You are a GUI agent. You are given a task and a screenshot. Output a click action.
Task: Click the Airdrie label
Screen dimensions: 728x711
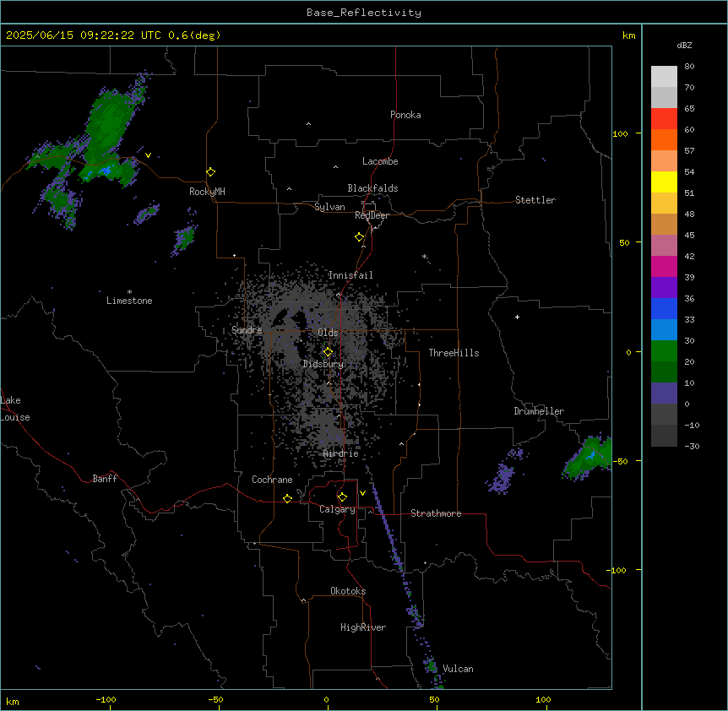tap(341, 453)
